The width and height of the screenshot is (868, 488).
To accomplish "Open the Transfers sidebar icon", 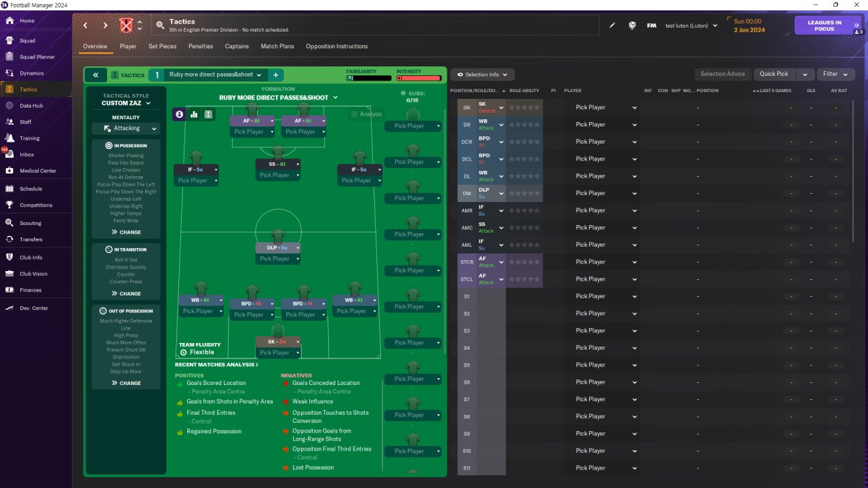I will tap(9, 239).
